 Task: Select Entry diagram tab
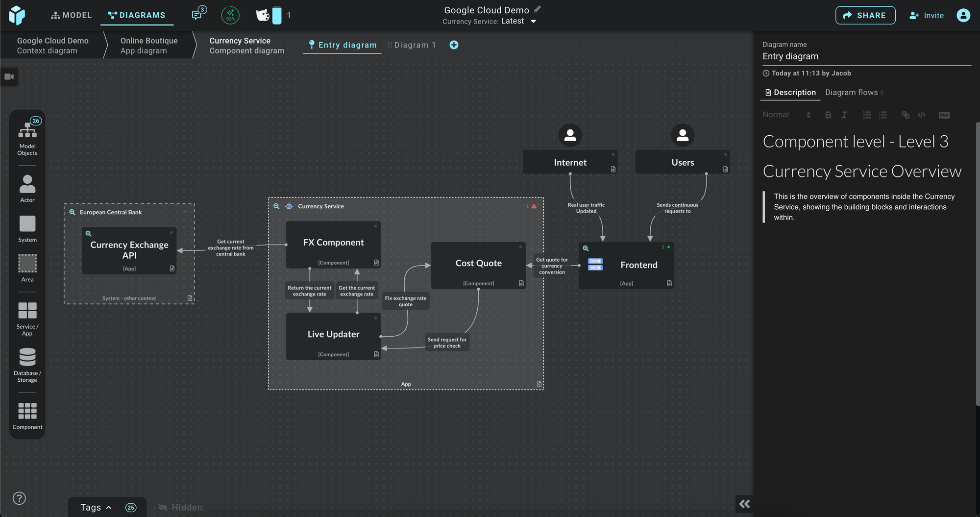343,45
